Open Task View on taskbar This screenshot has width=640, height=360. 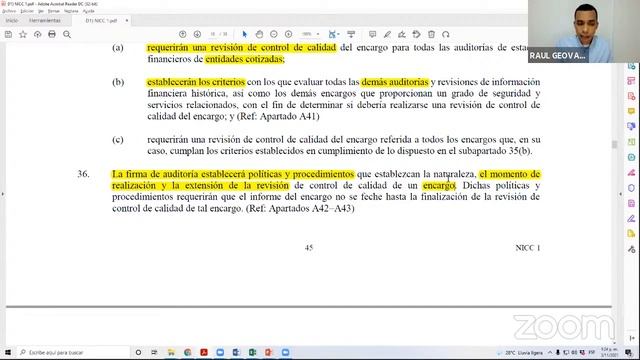154,352
